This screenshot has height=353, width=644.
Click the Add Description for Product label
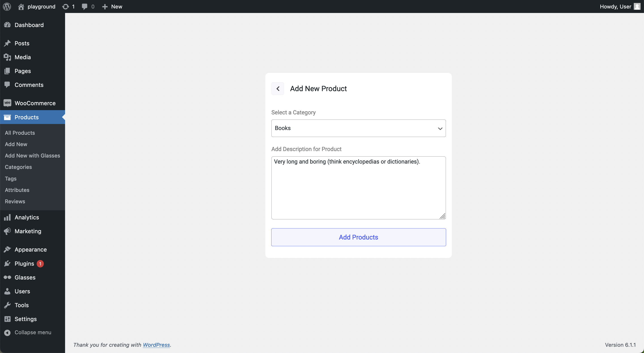306,149
